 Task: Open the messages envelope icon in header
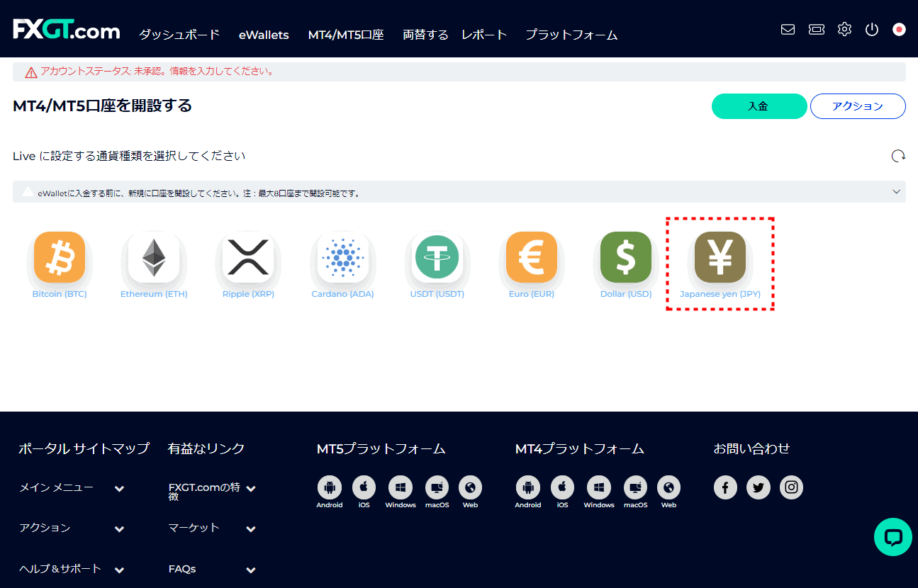pyautogui.click(x=788, y=30)
